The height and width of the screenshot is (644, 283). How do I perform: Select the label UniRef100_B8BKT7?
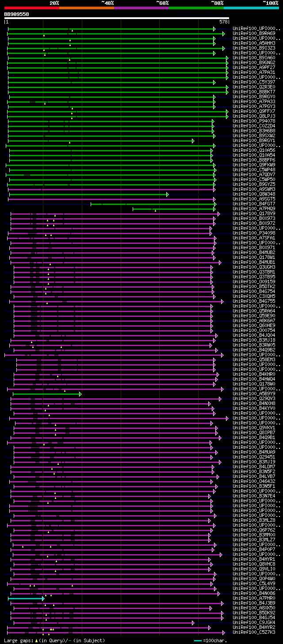click(x=254, y=92)
